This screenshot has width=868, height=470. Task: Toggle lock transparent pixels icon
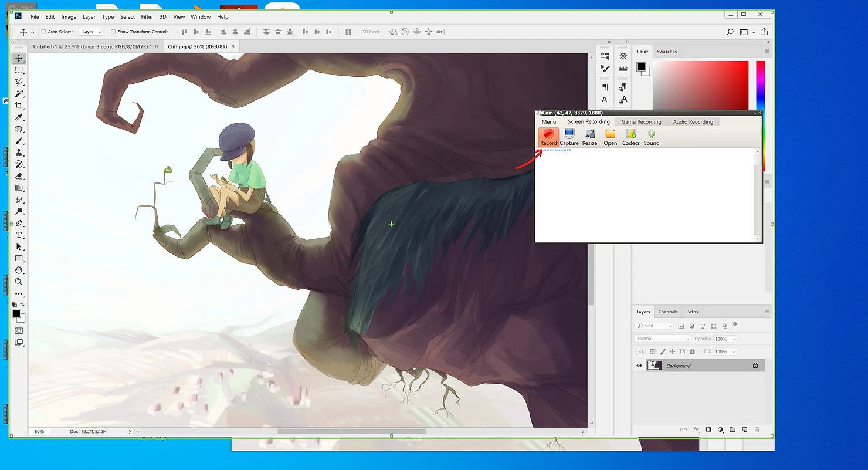click(x=652, y=351)
